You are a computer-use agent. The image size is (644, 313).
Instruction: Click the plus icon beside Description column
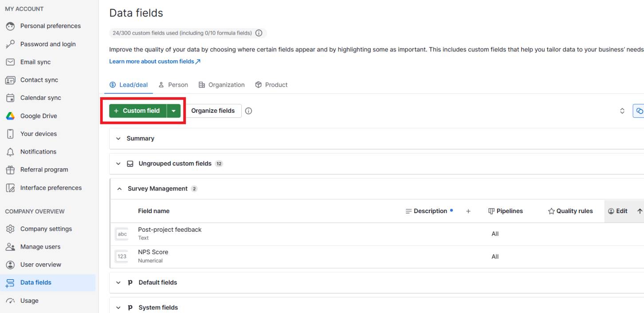tap(468, 211)
